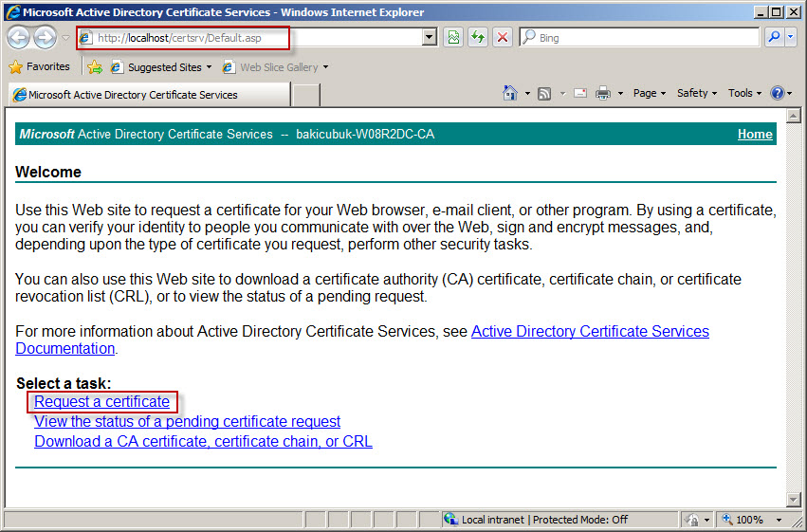This screenshot has width=807, height=532.
Task: Expand the address bar URL dropdown arrow
Action: point(429,38)
